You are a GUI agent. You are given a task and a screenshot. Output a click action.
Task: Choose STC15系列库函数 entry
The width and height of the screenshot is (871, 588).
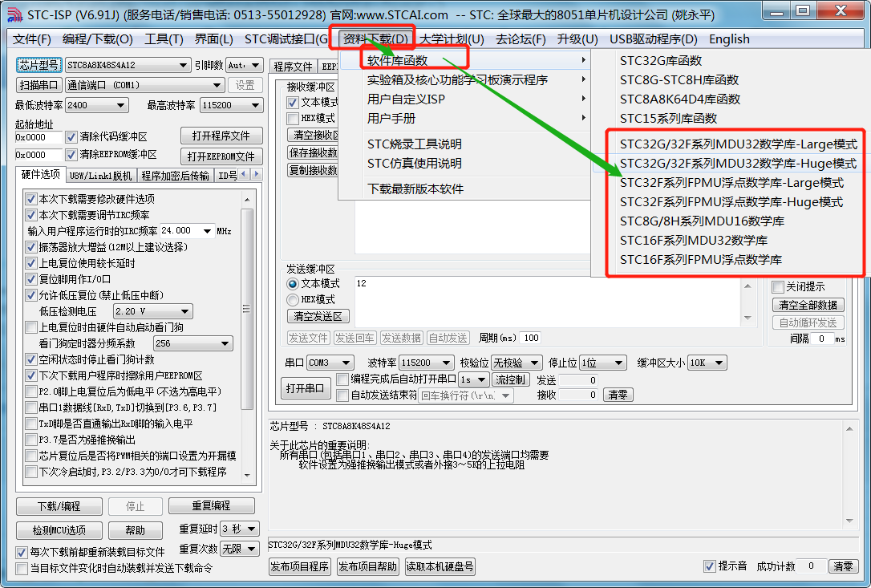[668, 119]
